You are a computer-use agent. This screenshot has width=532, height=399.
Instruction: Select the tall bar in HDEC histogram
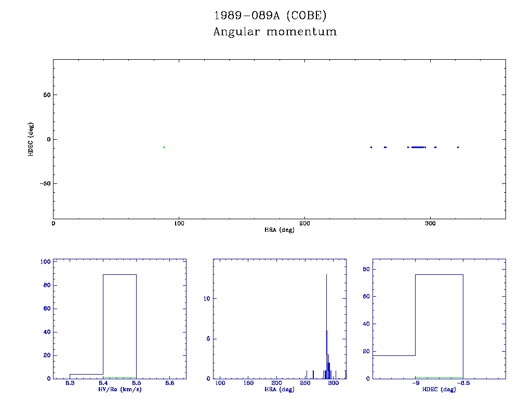tap(439, 326)
